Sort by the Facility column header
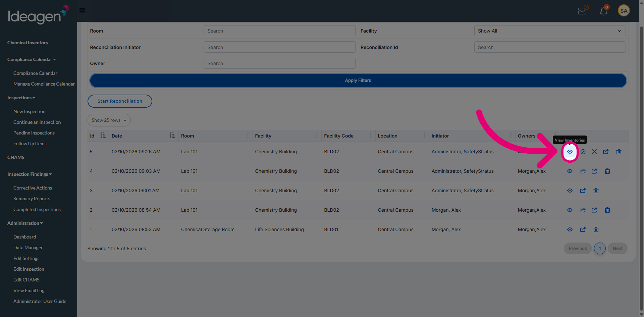 (x=287, y=136)
